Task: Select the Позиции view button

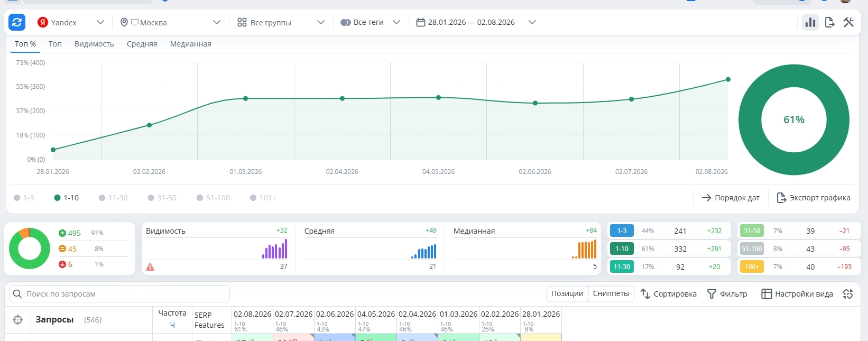Action: tap(567, 293)
